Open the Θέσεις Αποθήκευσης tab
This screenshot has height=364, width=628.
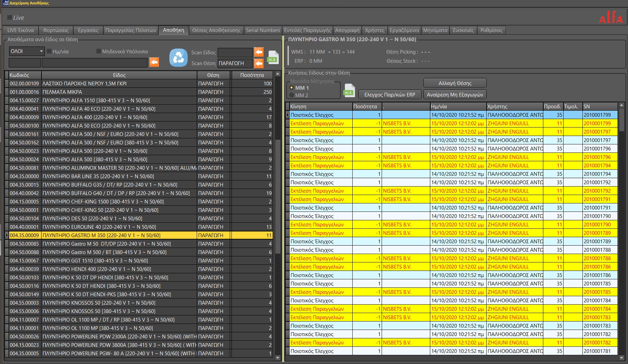click(x=216, y=30)
